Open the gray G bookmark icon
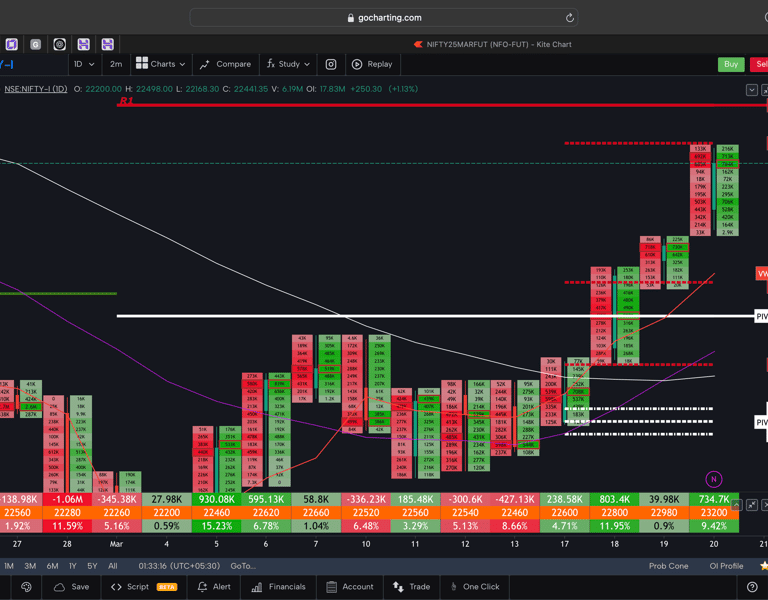The width and height of the screenshot is (768, 600). point(35,45)
